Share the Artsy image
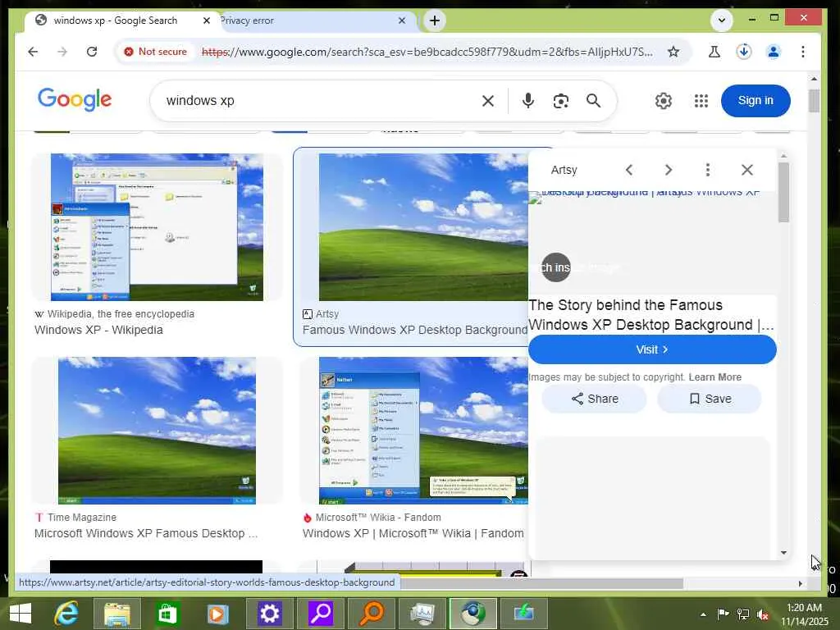This screenshot has height=630, width=840. coord(594,399)
